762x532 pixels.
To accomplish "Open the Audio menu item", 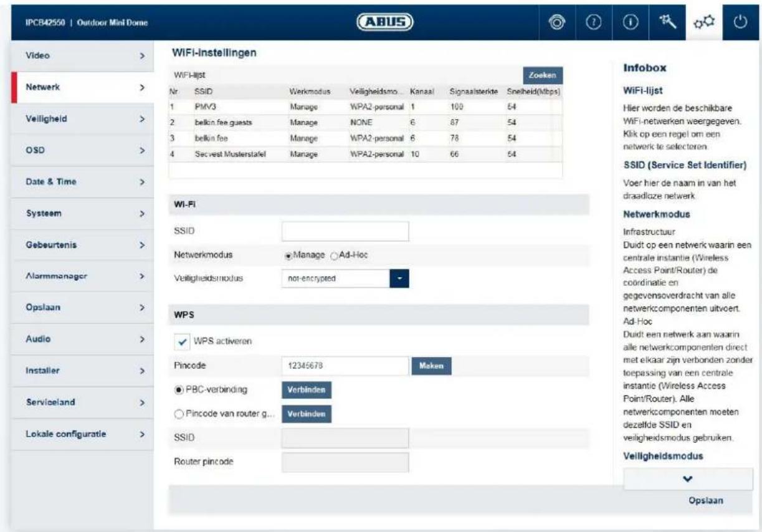I will (x=82, y=339).
